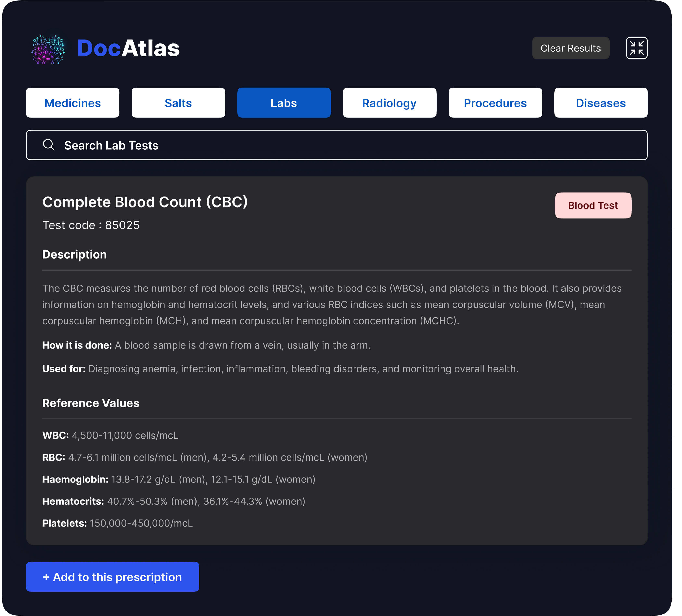
Task: Click the DocAtlas title text
Action: pyautogui.click(x=128, y=48)
